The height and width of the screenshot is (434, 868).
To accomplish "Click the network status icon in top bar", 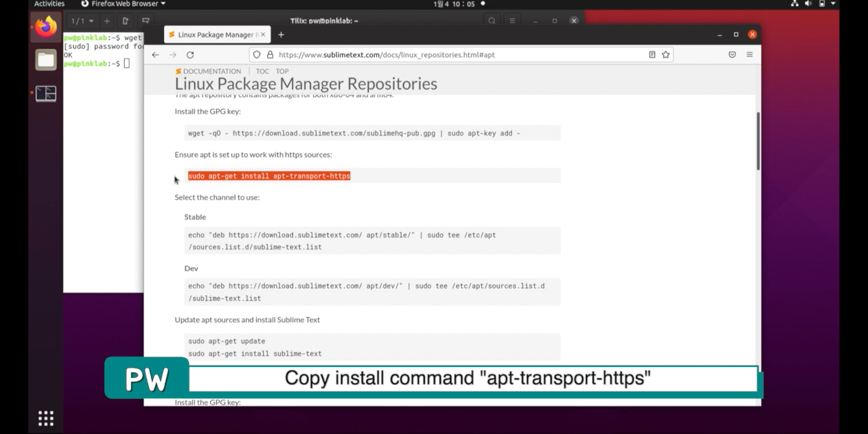I will (795, 4).
